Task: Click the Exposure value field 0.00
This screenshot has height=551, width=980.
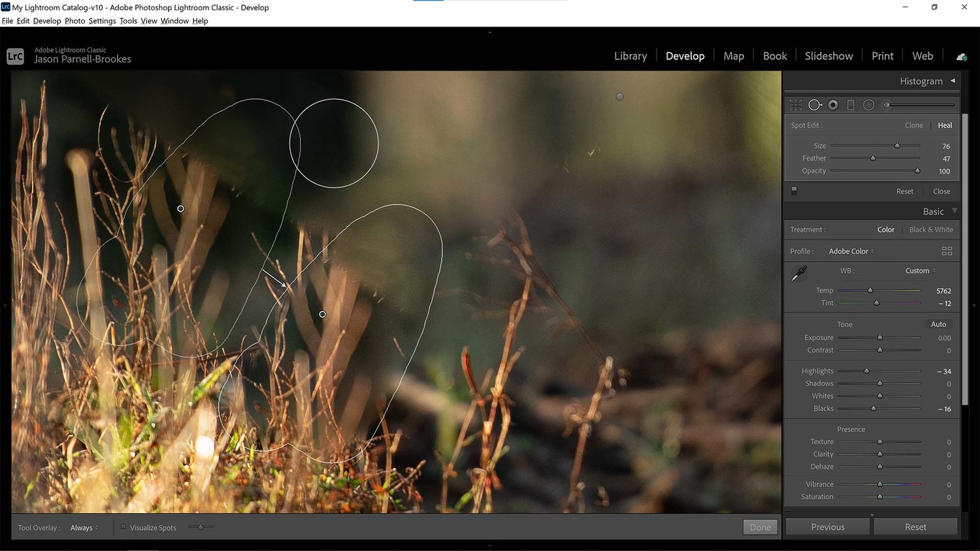Action: [944, 338]
